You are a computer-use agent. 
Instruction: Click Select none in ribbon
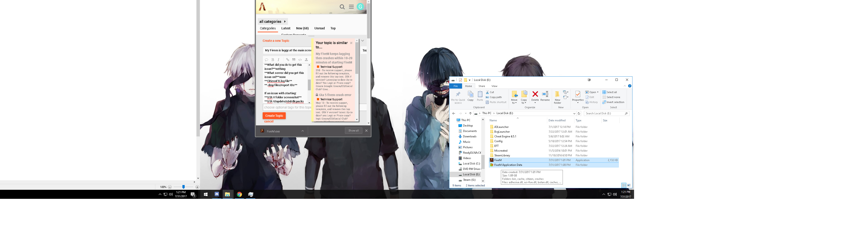[x=611, y=97]
